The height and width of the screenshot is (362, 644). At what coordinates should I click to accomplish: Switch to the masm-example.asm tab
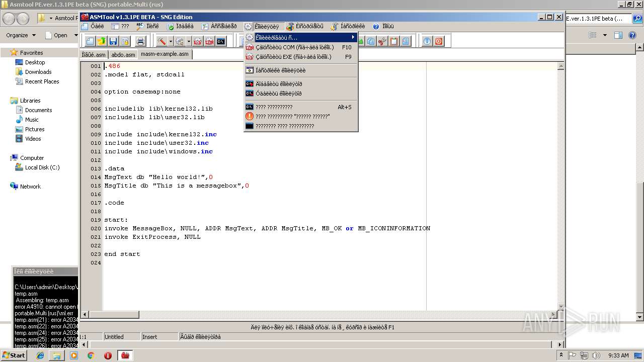(x=165, y=54)
